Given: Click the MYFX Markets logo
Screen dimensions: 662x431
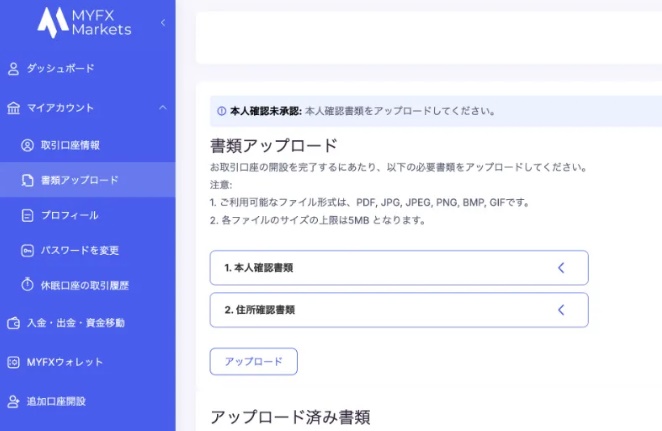Looking at the screenshot, I should [84, 22].
